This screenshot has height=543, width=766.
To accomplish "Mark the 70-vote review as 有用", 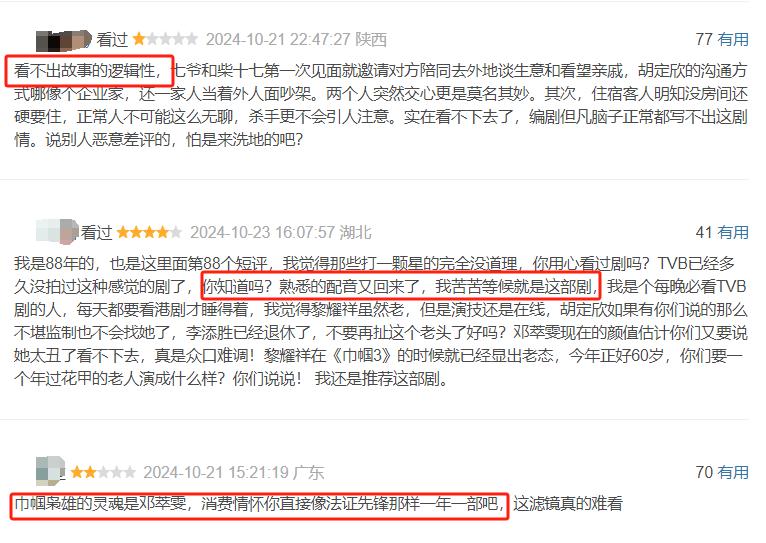I will (x=733, y=472).
